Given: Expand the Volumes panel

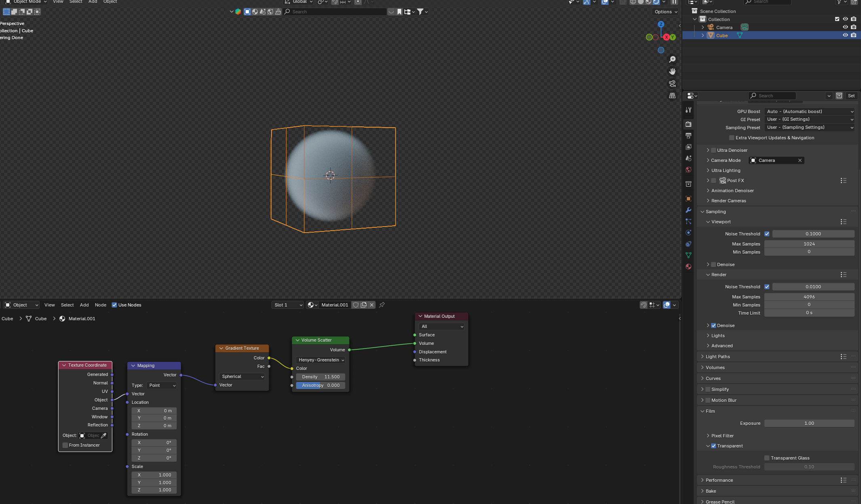Looking at the screenshot, I should click(x=715, y=367).
